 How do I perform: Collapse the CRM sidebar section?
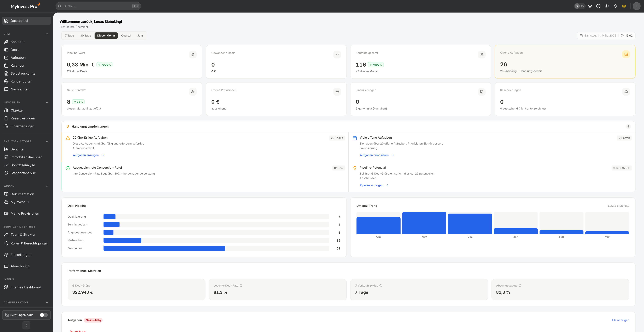click(x=47, y=34)
